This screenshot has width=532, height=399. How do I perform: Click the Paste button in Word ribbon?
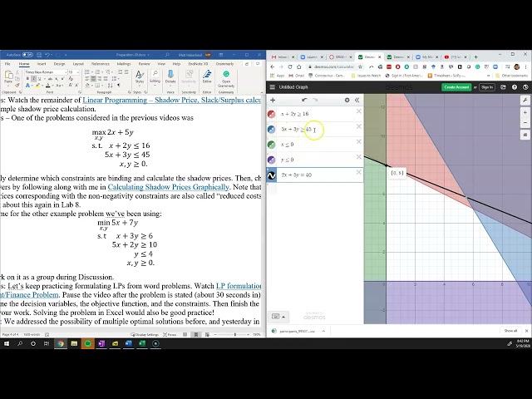click(8, 77)
